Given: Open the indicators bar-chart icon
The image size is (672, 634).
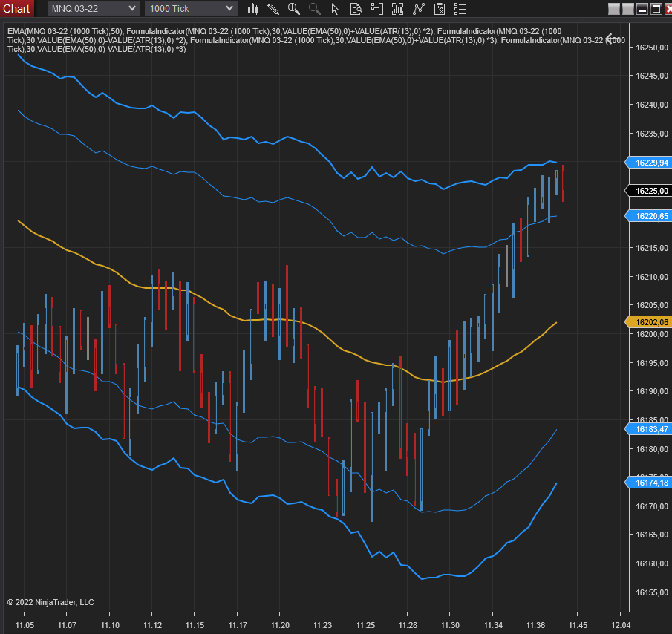Looking at the screenshot, I should point(398,9).
